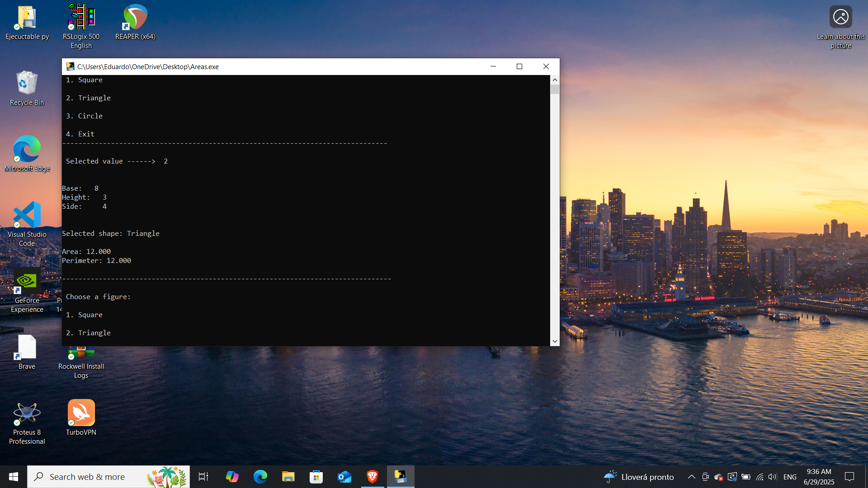Expand the hidden system tray icons chevron
The image size is (868, 488).
[691, 477]
